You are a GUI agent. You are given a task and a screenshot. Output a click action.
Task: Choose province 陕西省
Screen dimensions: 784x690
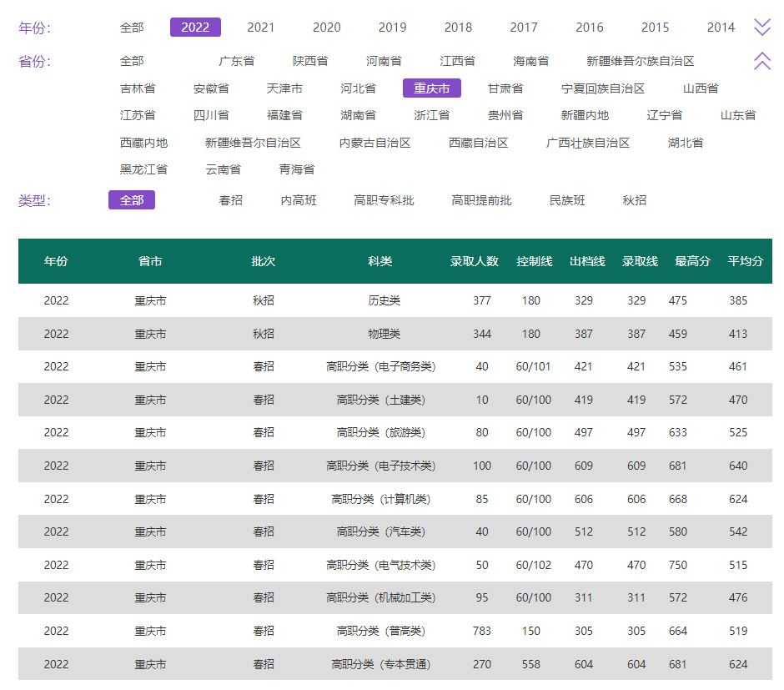[x=310, y=61]
